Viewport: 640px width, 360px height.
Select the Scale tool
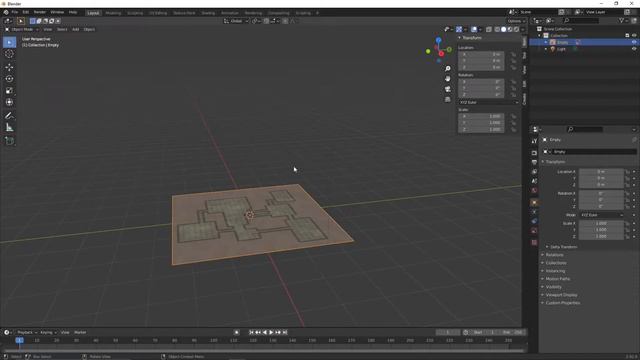point(9,91)
